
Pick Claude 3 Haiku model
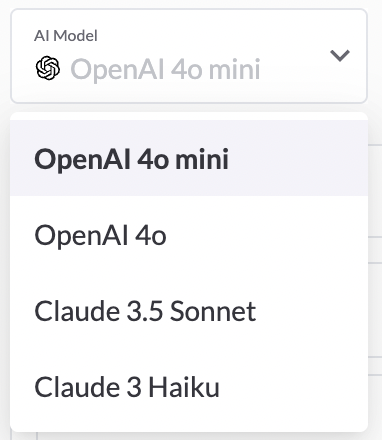point(189,387)
